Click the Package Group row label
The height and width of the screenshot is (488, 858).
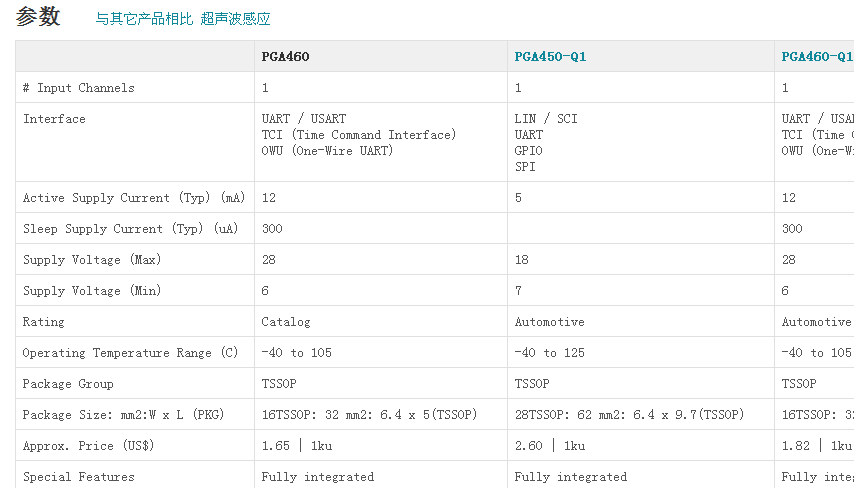[68, 384]
